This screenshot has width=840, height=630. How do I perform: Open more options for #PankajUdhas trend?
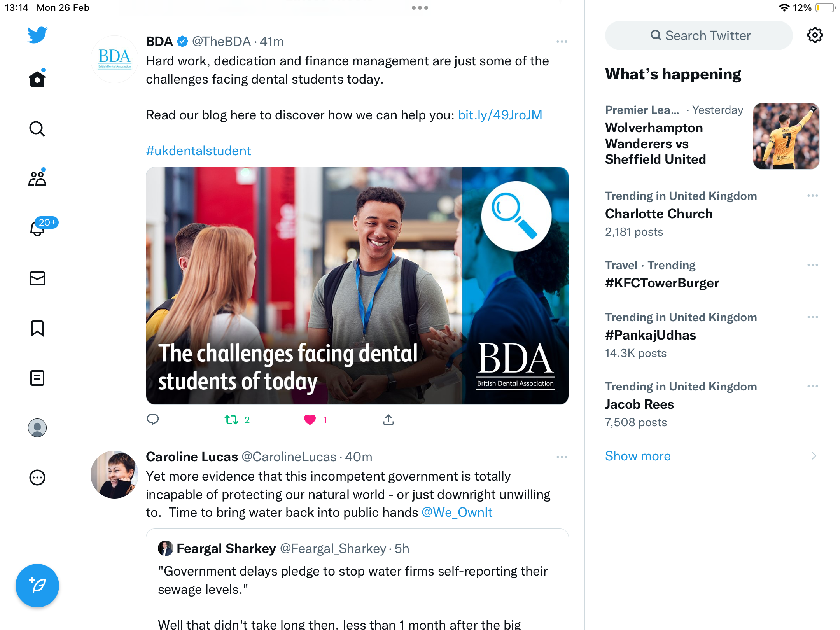click(x=813, y=317)
